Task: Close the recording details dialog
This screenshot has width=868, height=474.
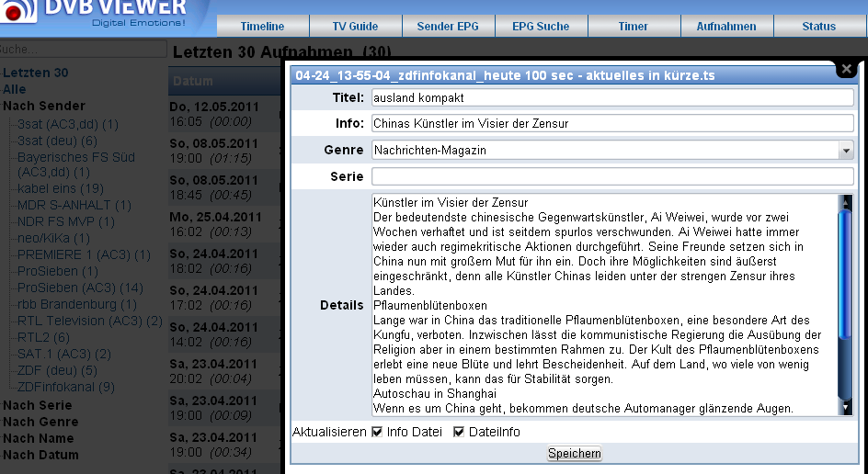Action: (x=846, y=69)
